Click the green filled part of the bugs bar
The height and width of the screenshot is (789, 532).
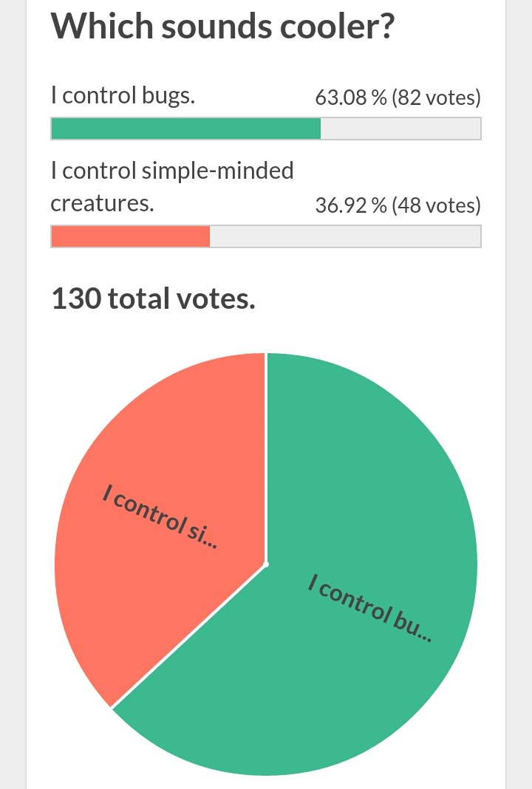click(x=185, y=129)
